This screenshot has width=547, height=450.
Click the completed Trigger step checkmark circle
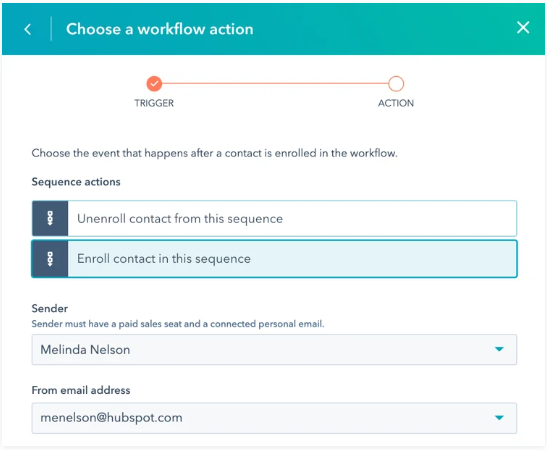[x=154, y=84]
